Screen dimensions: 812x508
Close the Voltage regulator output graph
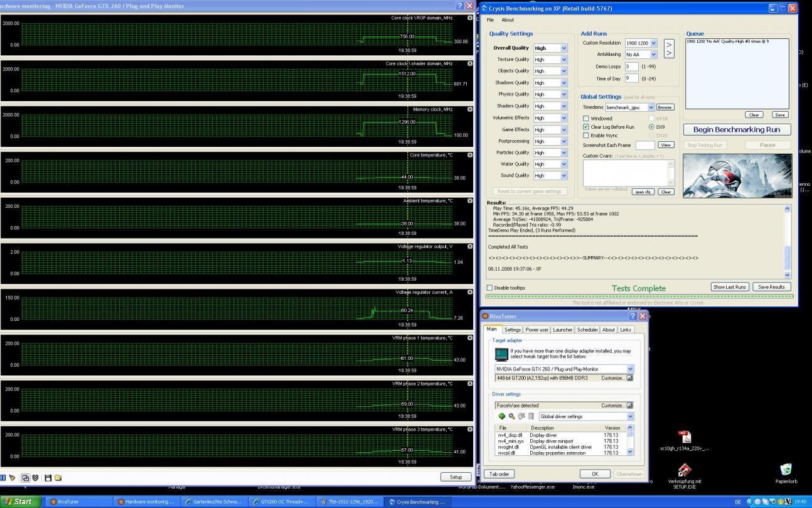(x=470, y=246)
